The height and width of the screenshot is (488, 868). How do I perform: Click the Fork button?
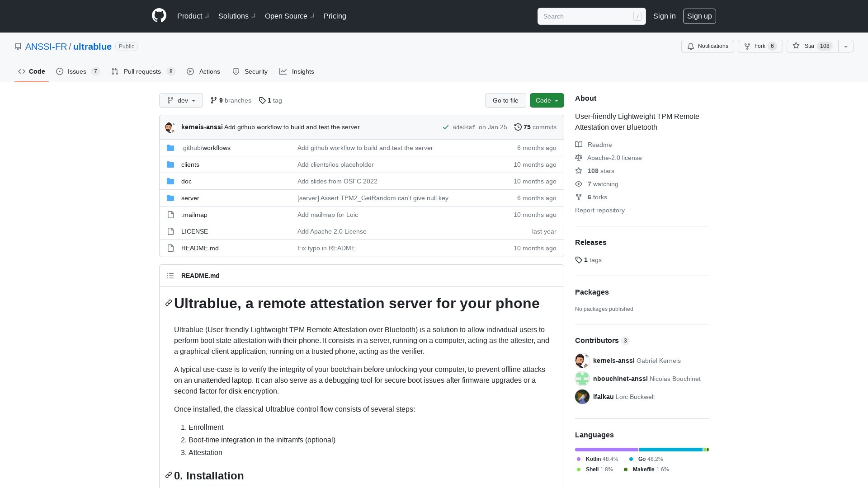[x=760, y=46]
